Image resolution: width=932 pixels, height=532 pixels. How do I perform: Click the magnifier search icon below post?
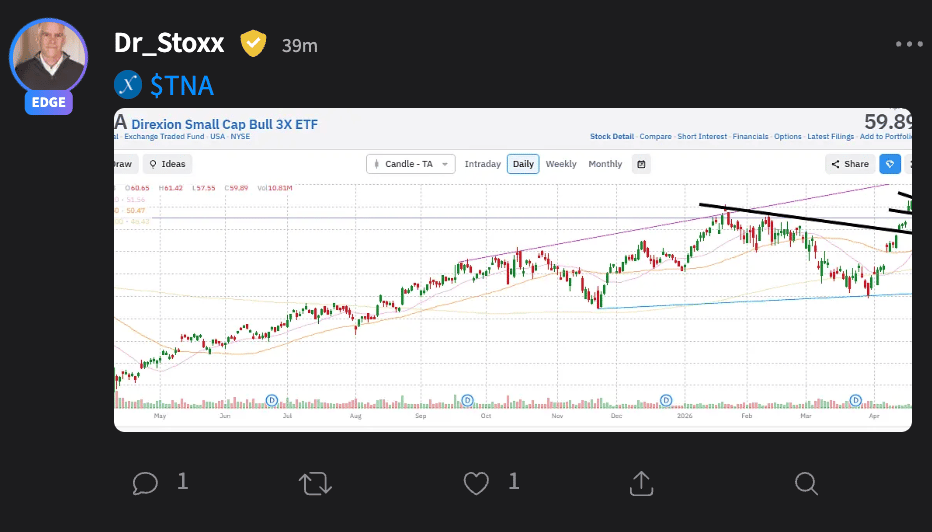[806, 483]
